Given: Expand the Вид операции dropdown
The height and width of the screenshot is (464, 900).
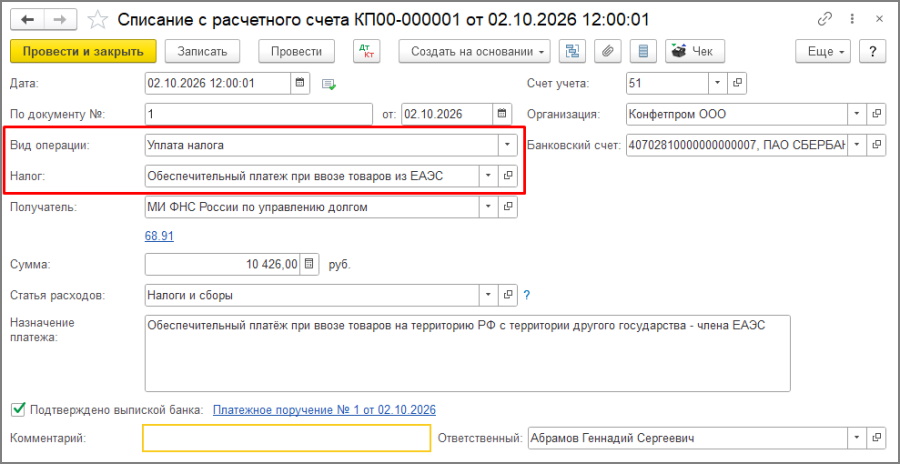Looking at the screenshot, I should [x=507, y=145].
